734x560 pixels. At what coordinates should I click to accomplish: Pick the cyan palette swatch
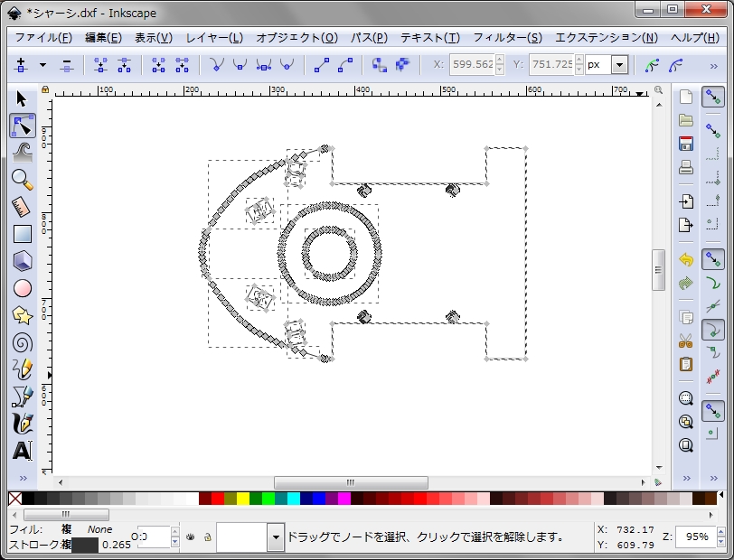[294, 499]
